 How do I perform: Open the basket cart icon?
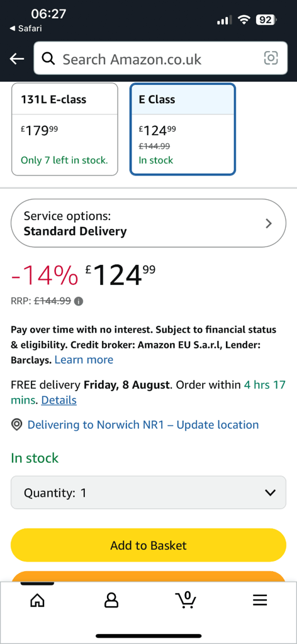click(185, 599)
